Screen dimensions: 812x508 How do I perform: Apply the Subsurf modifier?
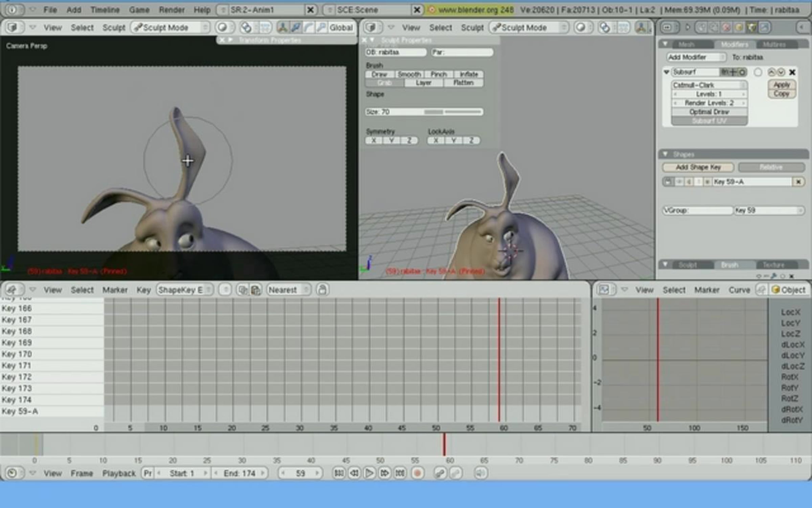click(782, 85)
